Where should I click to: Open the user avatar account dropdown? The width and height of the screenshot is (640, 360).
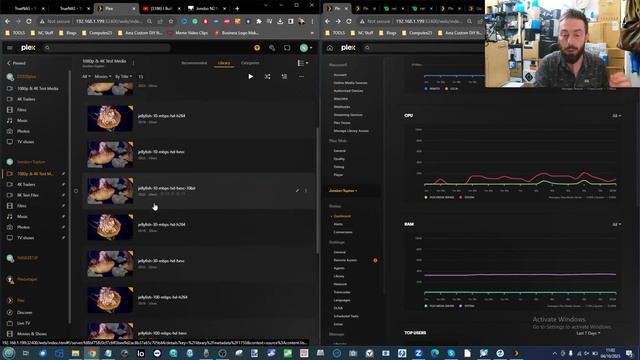pyautogui.click(x=306, y=48)
